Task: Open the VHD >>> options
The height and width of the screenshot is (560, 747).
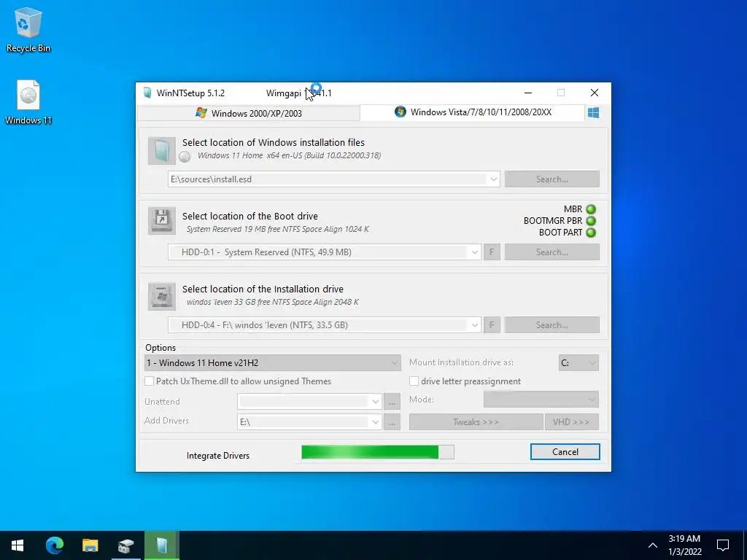Action: (571, 422)
